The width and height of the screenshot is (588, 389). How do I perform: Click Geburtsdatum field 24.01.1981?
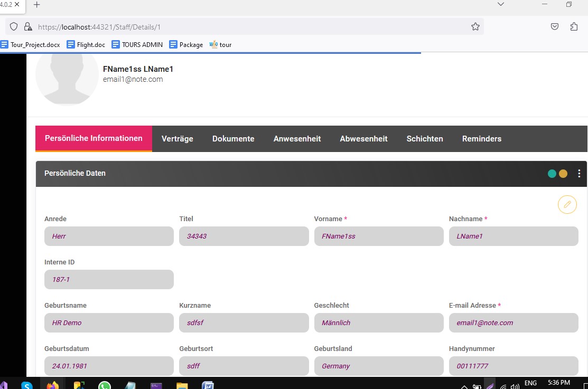(x=109, y=366)
